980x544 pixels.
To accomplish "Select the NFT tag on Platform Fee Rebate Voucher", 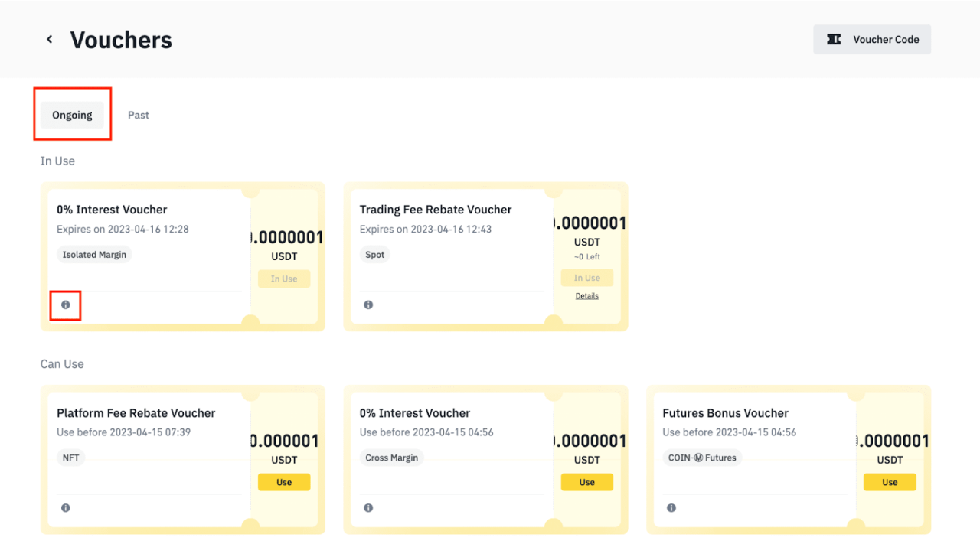I will [70, 458].
